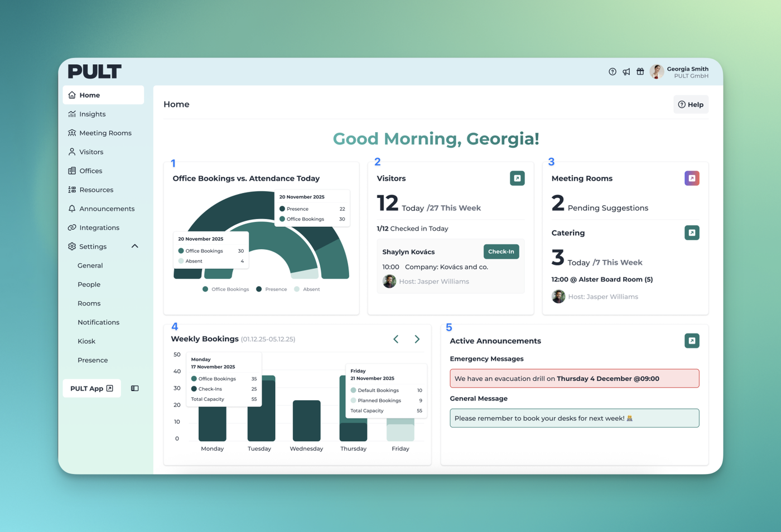This screenshot has height=532, width=781.
Task: Click the gift box icon in header
Action: click(640, 72)
